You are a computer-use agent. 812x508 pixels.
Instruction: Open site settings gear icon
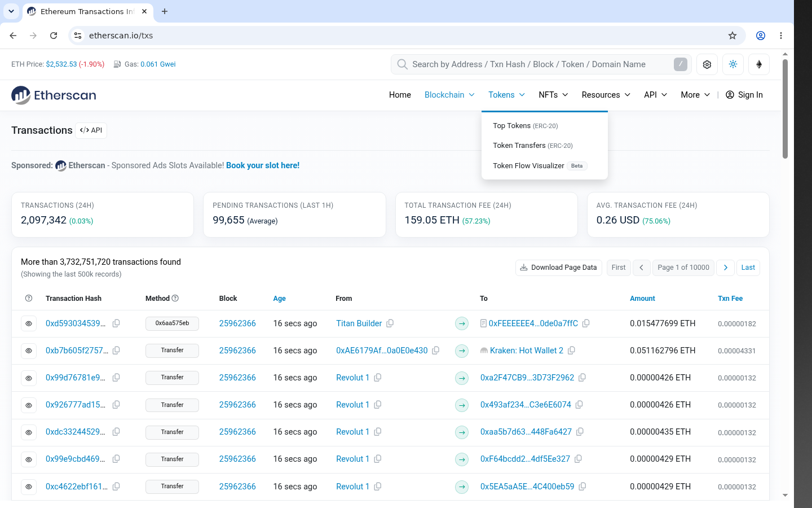pos(707,64)
